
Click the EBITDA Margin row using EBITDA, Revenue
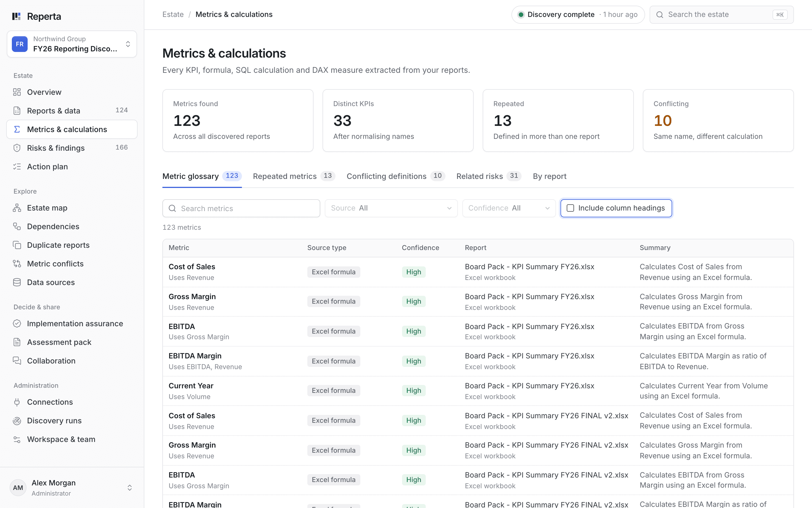tap(478, 361)
